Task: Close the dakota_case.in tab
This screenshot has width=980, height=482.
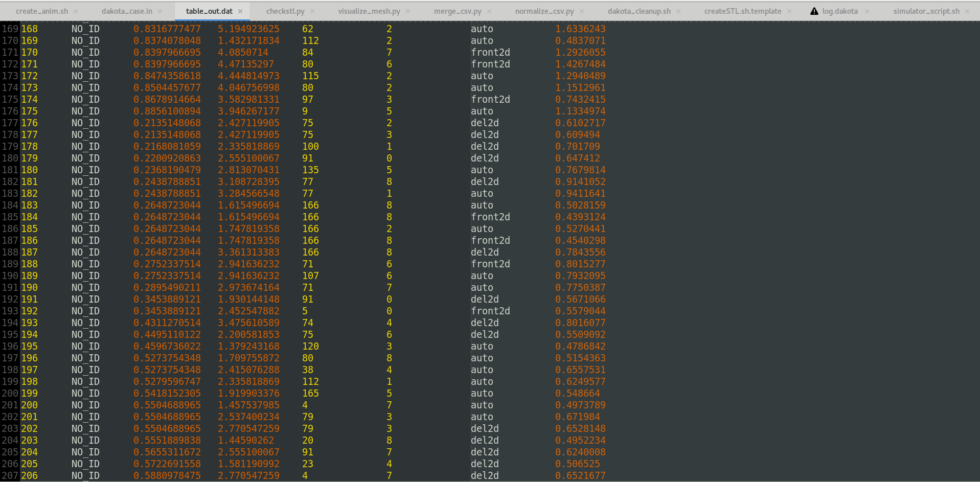Action: pyautogui.click(x=160, y=11)
